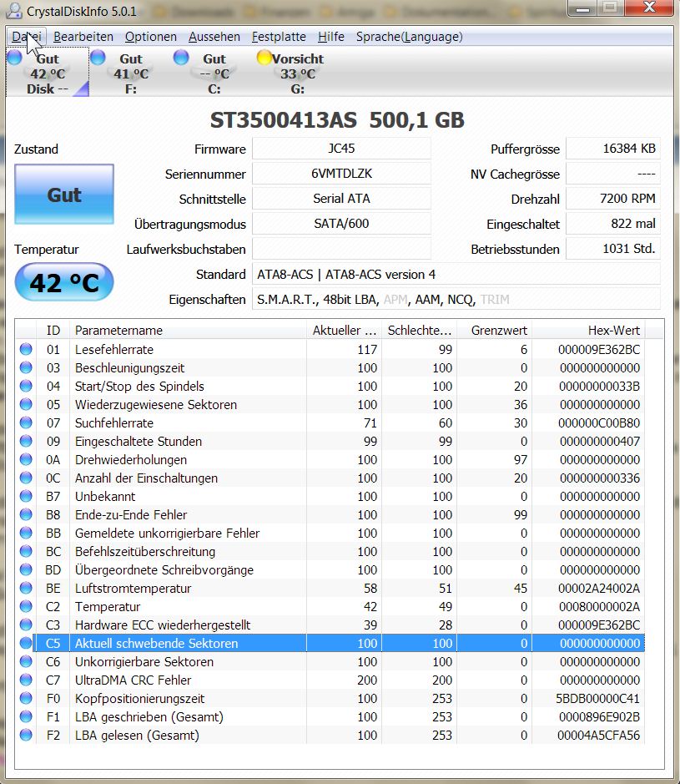Select the UltraDMA CRC Fehler parameter name

[133, 680]
